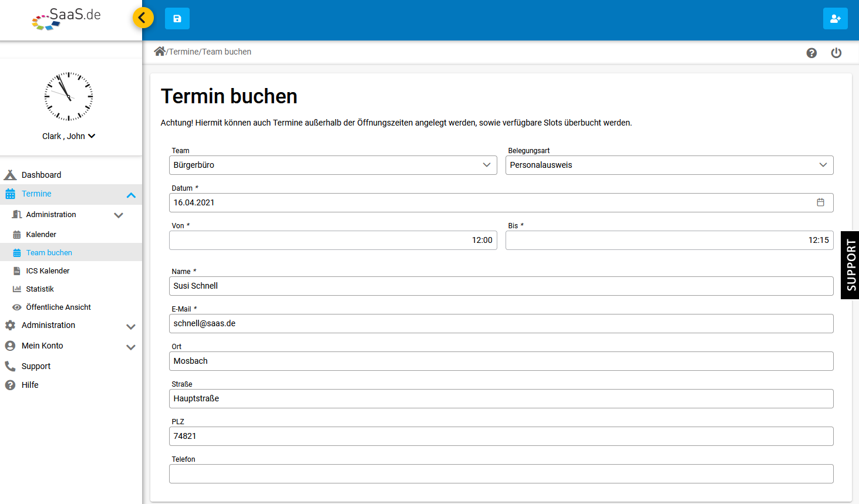
Task: Click the Name field Susi Schnell
Action: [501, 286]
